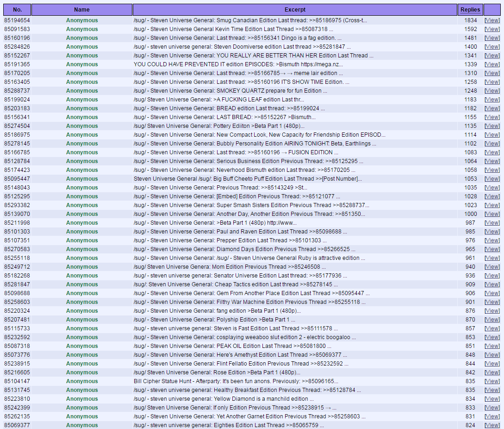Viewport: 504px width, 429px height.
Task: Open View link for thread 85191365
Action: (492, 64)
